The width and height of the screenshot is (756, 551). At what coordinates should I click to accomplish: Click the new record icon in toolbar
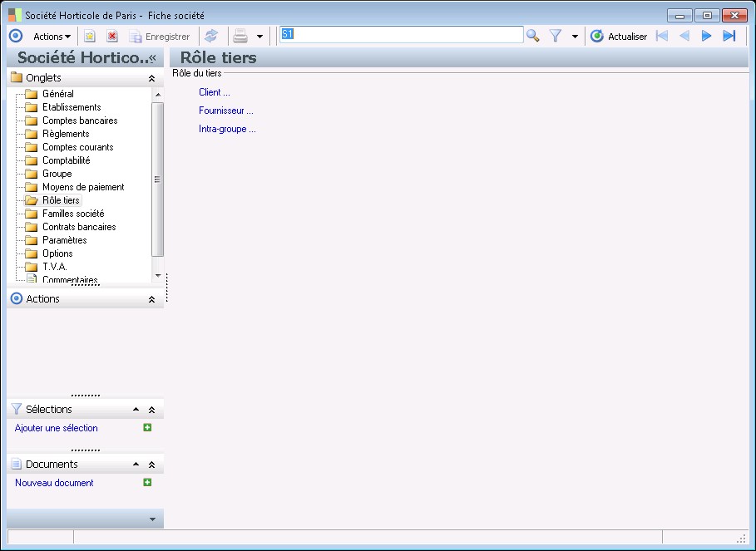tap(90, 36)
